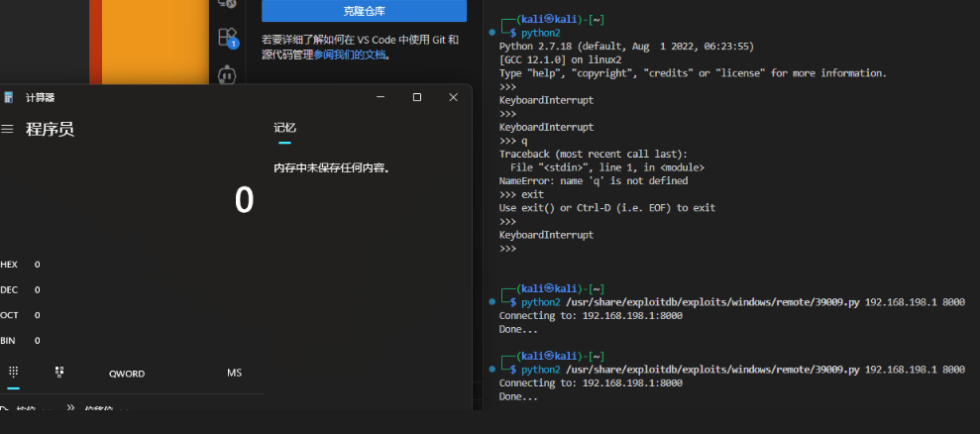Image resolution: width=980 pixels, height=434 pixels.
Task: Open the Extensions view with badge 1
Action: point(227,38)
